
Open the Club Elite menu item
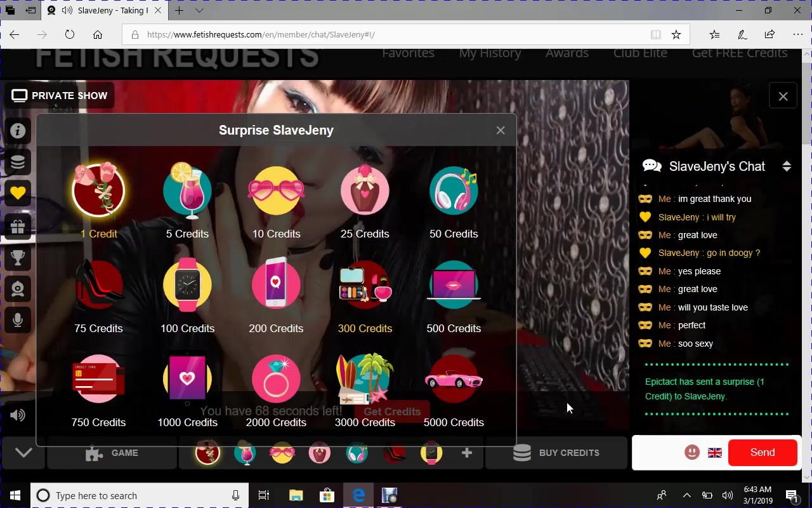[640, 53]
